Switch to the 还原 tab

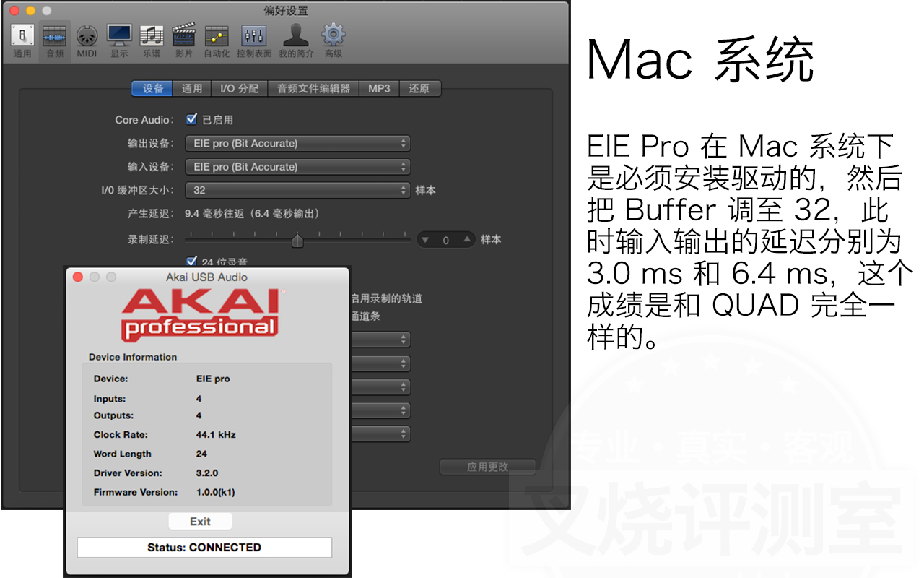coord(419,88)
